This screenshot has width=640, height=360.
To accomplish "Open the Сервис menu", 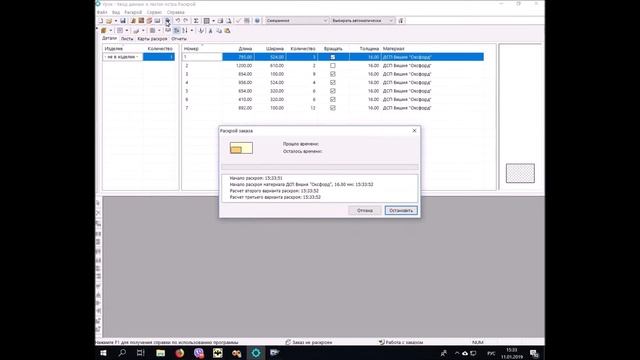I will [154, 12].
